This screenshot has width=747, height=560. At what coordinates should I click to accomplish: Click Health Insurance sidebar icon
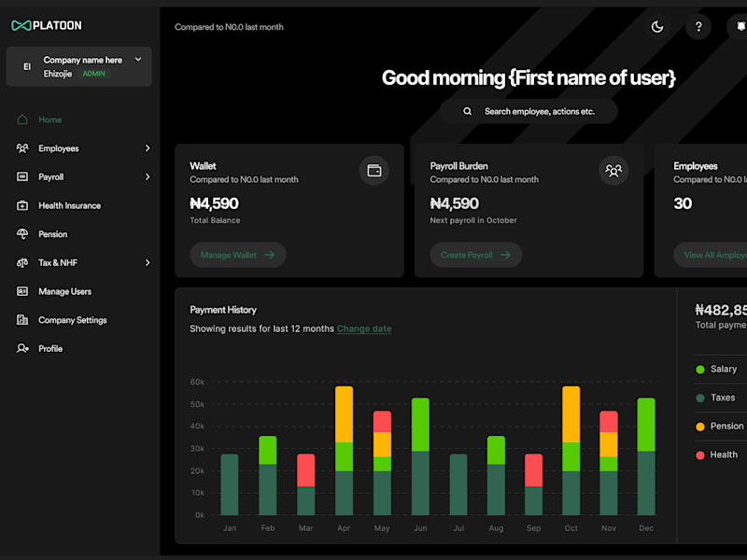[x=22, y=205]
